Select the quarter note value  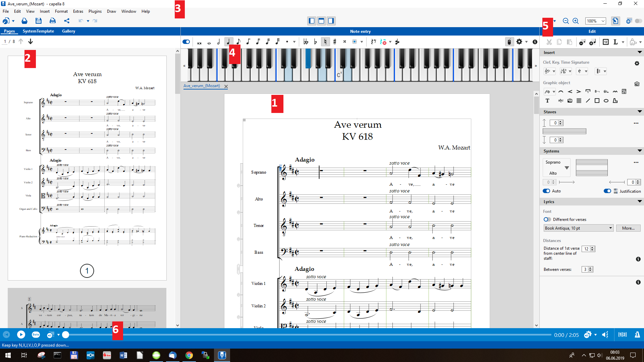[228, 42]
